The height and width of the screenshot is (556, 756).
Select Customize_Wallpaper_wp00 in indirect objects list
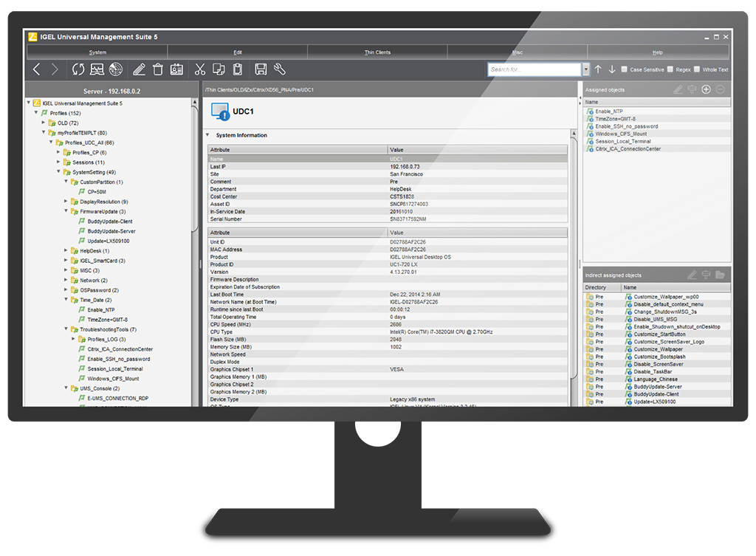666,297
